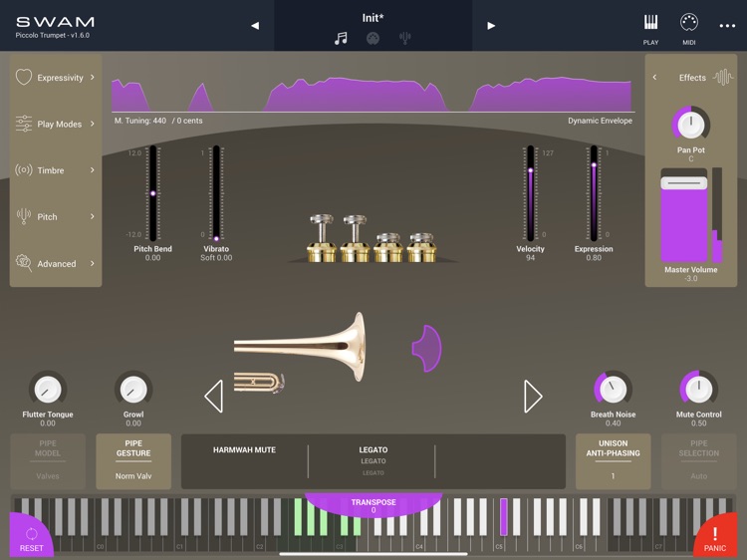Click the LEGATO status label
747x560 pixels.
tap(373, 450)
